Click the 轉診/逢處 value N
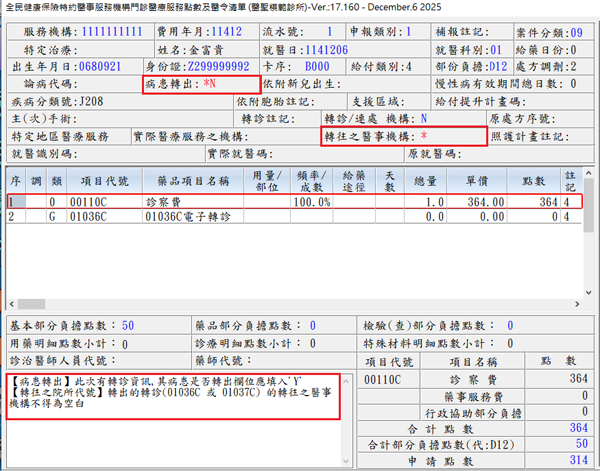Screen dimensions: 600x471 click(424, 118)
